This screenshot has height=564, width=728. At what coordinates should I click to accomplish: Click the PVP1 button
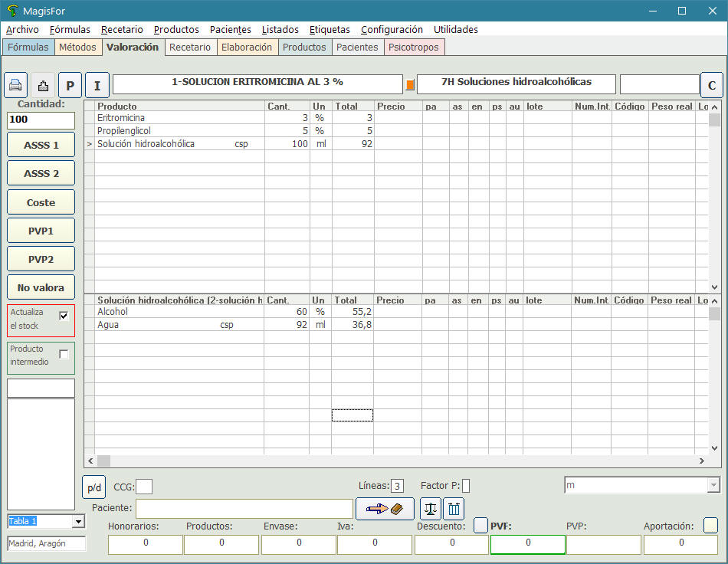tap(41, 231)
